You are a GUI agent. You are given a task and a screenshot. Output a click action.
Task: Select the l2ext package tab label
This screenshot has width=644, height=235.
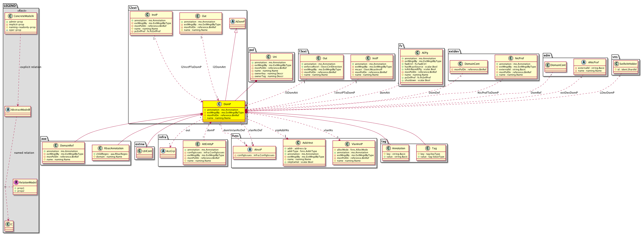[133, 8]
